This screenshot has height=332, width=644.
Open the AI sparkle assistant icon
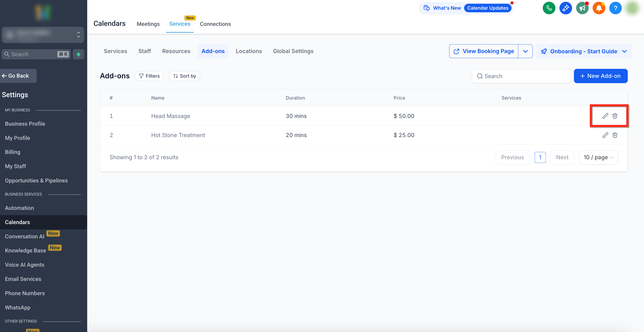[x=566, y=8]
